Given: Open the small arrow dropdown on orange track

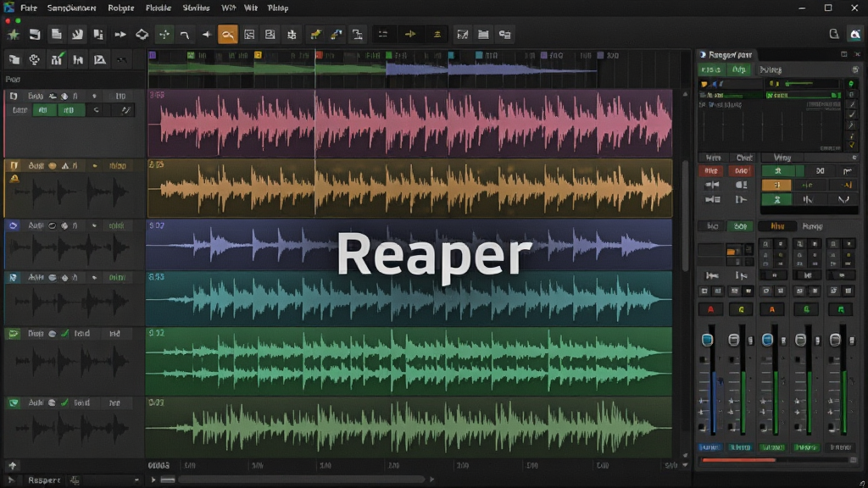Looking at the screenshot, I should [x=95, y=165].
